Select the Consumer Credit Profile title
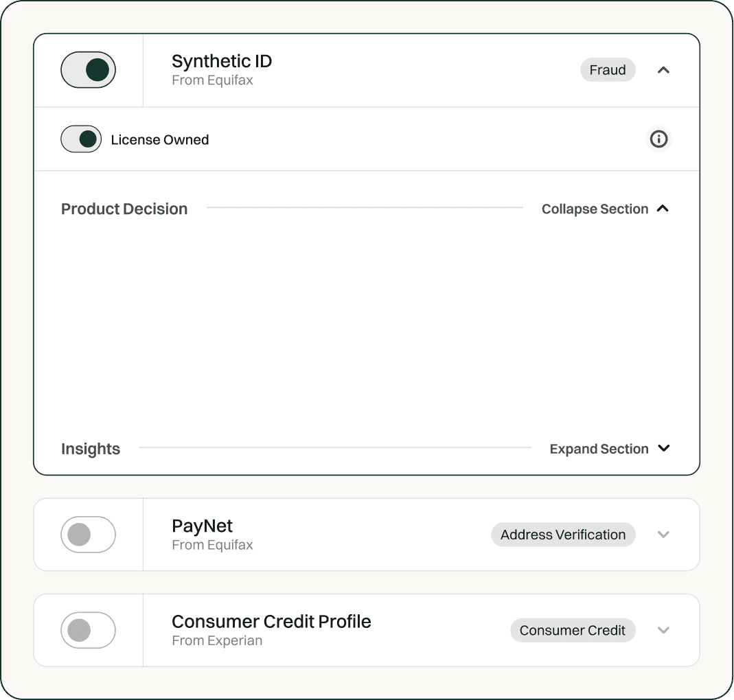Viewport: 734px width, 700px height. (x=271, y=622)
